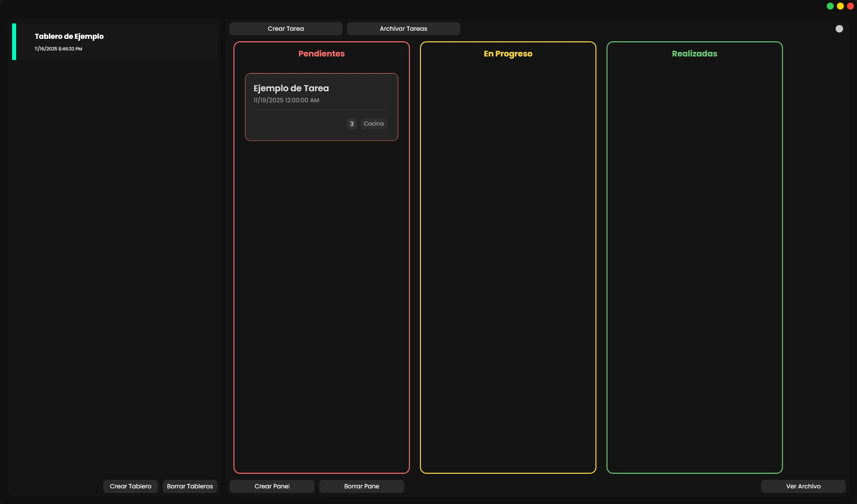Screen dimensions: 857x504
Task: Select the En Progreso panel header
Action: 508,54
